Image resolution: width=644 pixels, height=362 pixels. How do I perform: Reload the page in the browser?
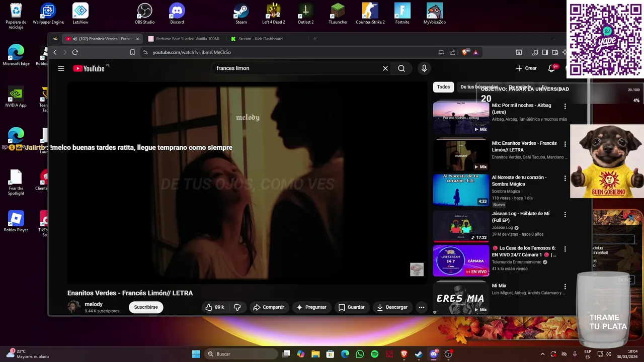coord(75,52)
